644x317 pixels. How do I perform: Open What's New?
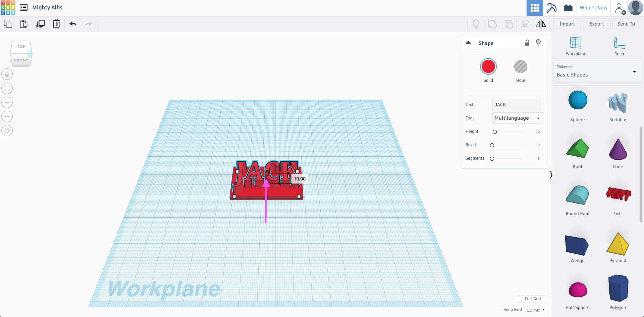pos(593,7)
